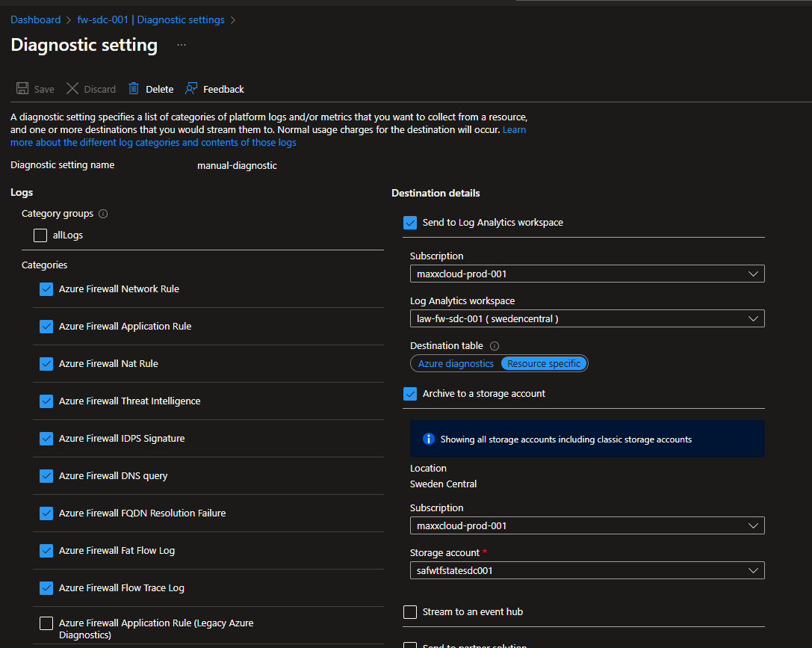The image size is (812, 648).
Task: Select Resource specific destination table option
Action: pos(544,364)
